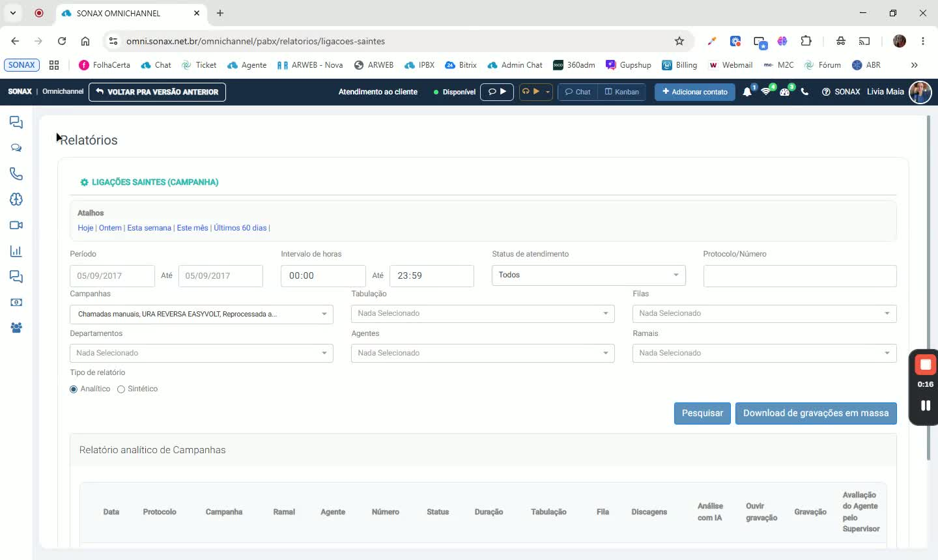The width and height of the screenshot is (938, 560).
Task: Switch to the Kanban view tab
Action: click(x=622, y=92)
